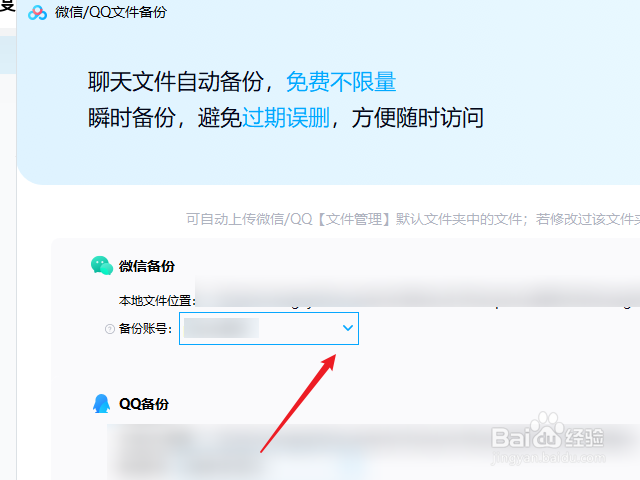Click the blue QQ penguin icon
The width and height of the screenshot is (640, 480).
101,404
